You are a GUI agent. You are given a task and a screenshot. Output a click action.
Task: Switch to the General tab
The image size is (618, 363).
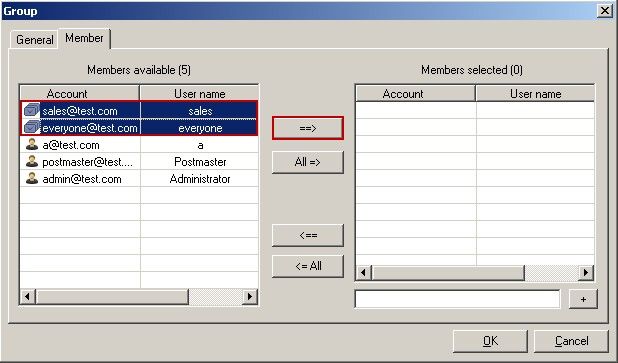[35, 40]
